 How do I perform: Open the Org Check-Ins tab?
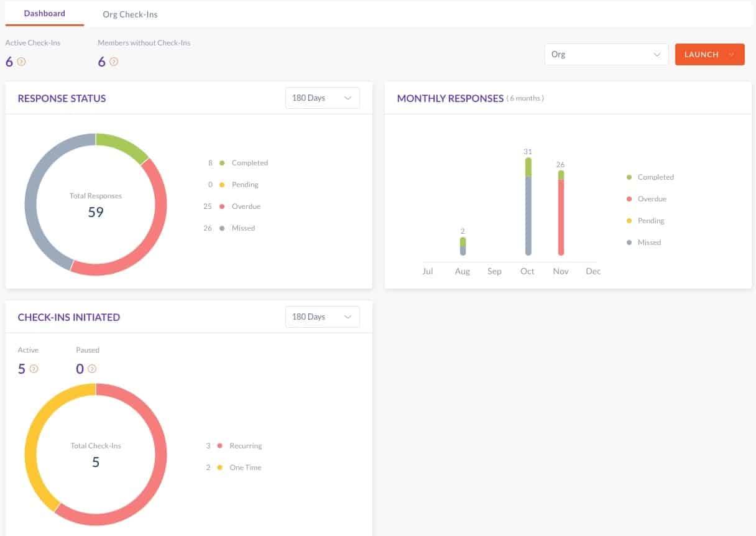click(x=130, y=14)
